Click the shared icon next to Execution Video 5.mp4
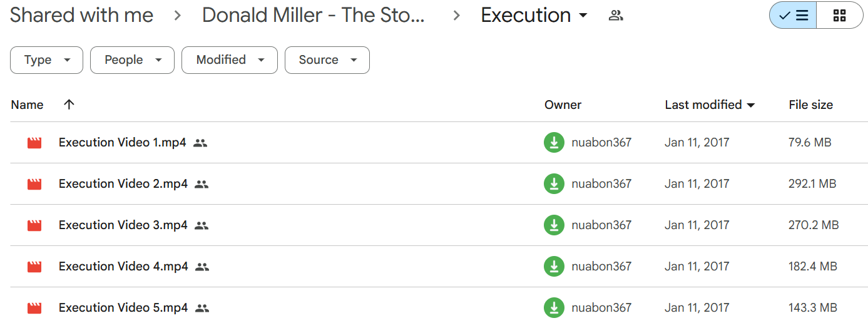The image size is (868, 328). pyautogui.click(x=202, y=308)
